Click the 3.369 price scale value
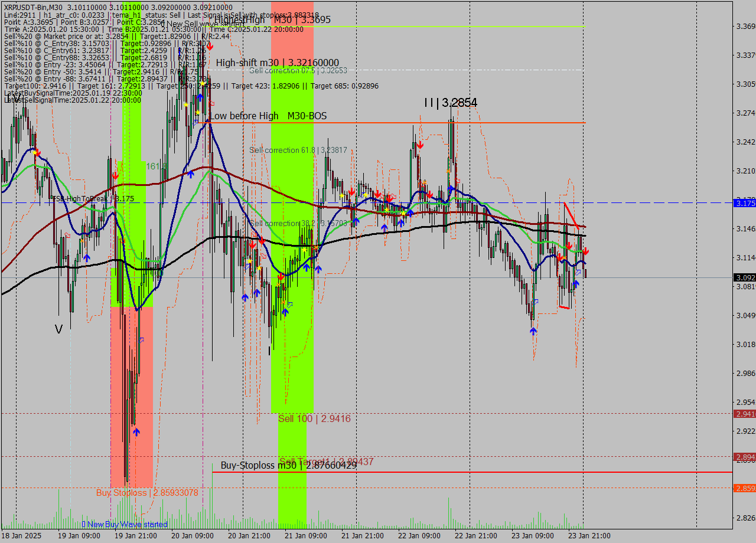Screen dimensions: 756x543 pyautogui.click(x=745, y=27)
